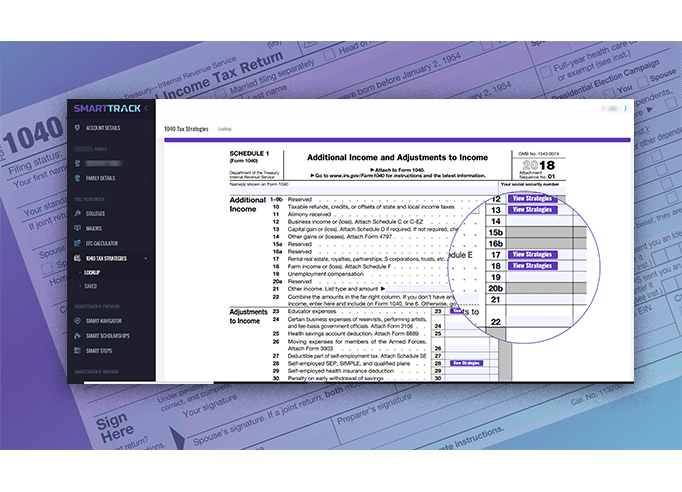Image resolution: width=682 pixels, height=492 pixels.
Task: Collapse the sidebar using the arrow by SmartTrack
Action: (x=147, y=108)
